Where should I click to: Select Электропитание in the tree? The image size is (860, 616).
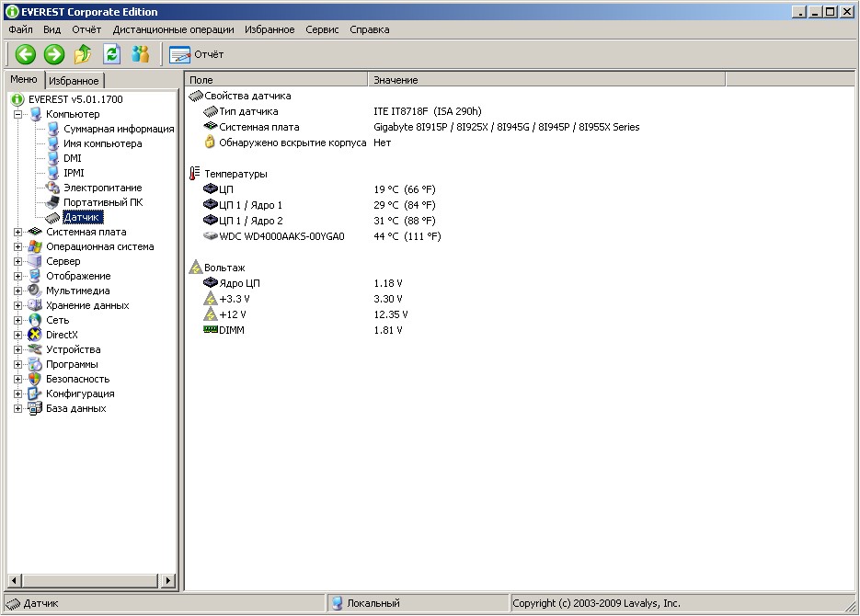click(102, 188)
